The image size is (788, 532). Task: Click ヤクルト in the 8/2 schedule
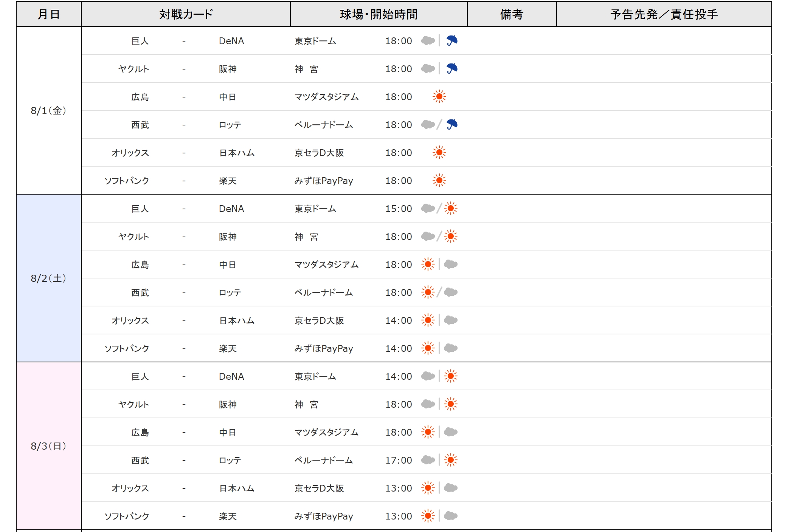click(133, 237)
